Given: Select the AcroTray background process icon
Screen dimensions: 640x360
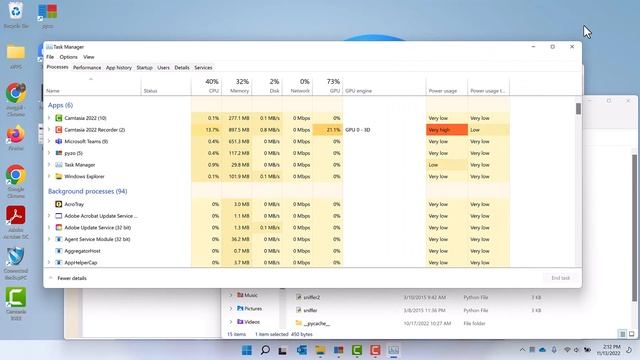Looking at the screenshot, I should click(x=58, y=204).
